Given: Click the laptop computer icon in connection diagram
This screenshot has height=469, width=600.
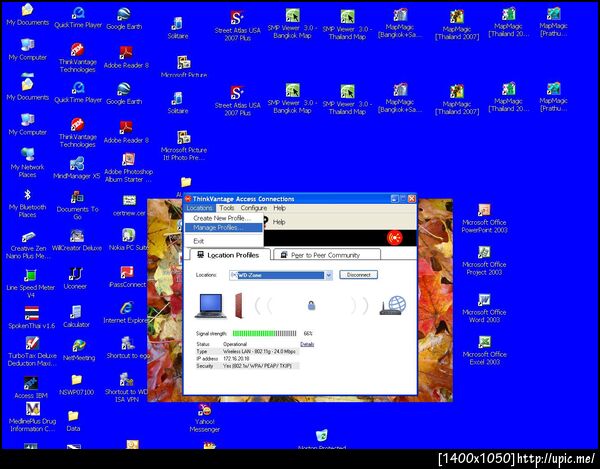Looking at the screenshot, I should coord(210,306).
